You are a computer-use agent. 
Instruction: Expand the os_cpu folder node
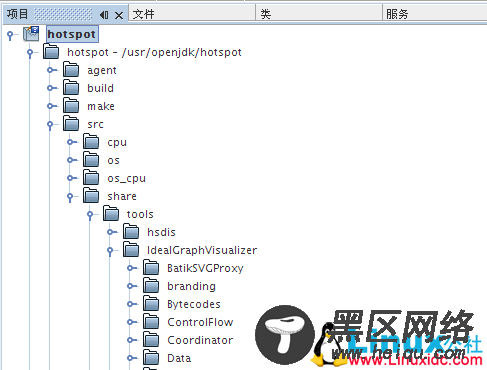click(x=72, y=178)
